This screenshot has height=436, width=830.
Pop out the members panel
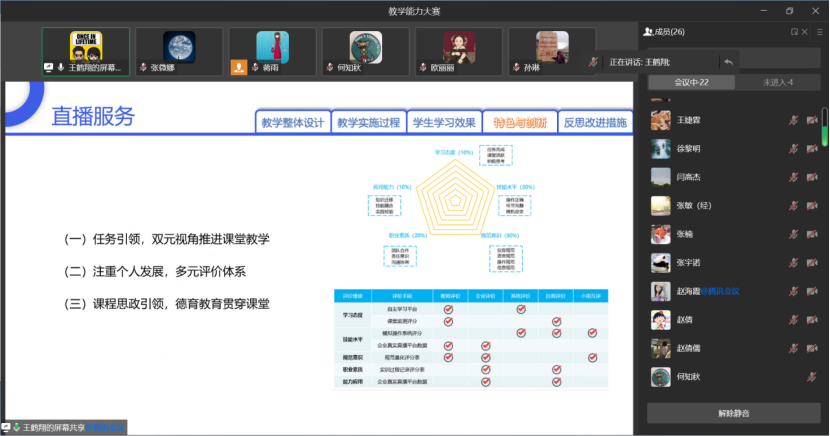click(794, 32)
